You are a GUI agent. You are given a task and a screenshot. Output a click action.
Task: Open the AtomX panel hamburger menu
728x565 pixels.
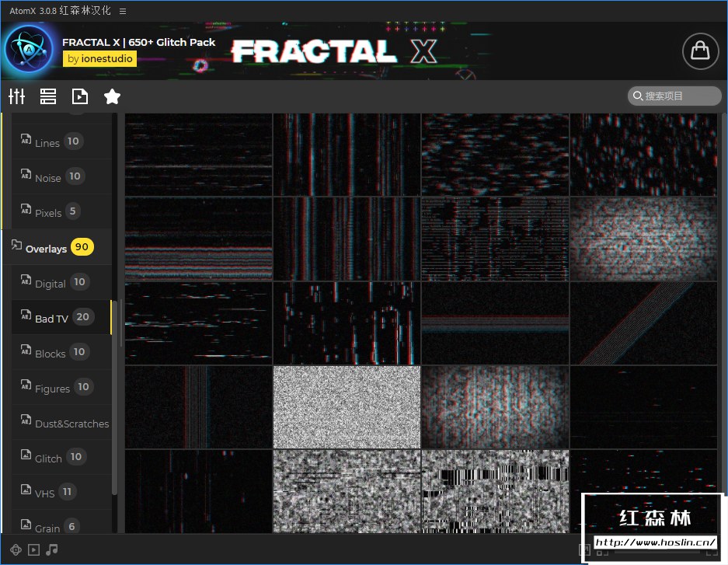(x=123, y=11)
